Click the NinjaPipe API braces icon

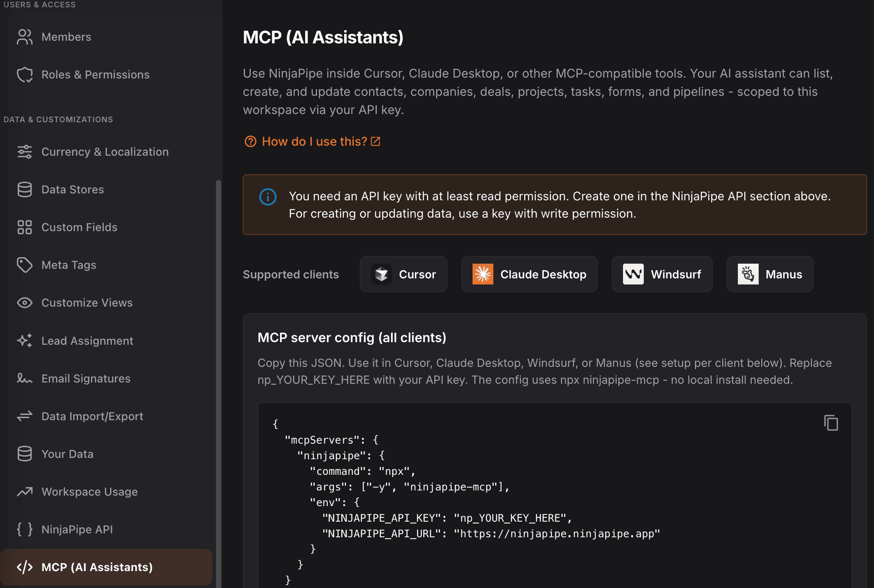click(x=25, y=529)
